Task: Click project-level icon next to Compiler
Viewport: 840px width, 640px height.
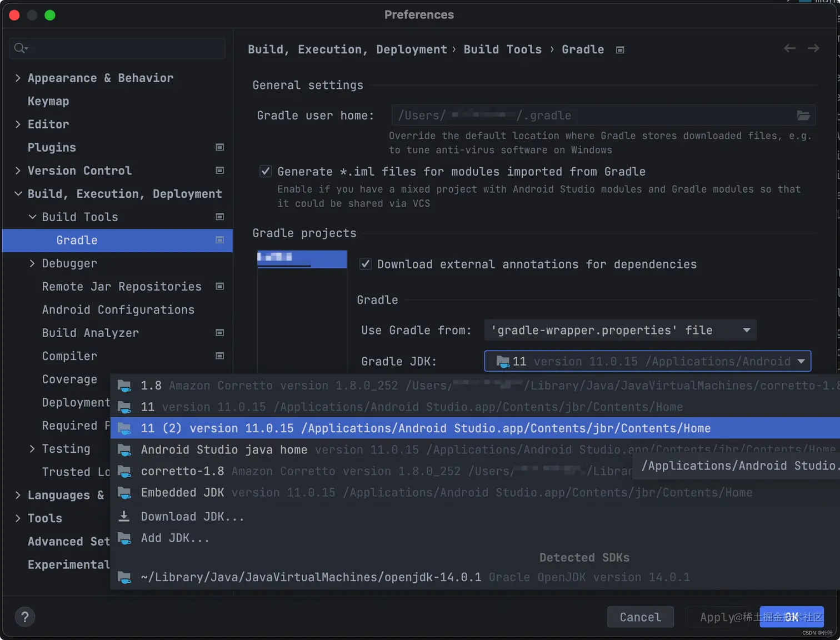Action: coord(219,356)
